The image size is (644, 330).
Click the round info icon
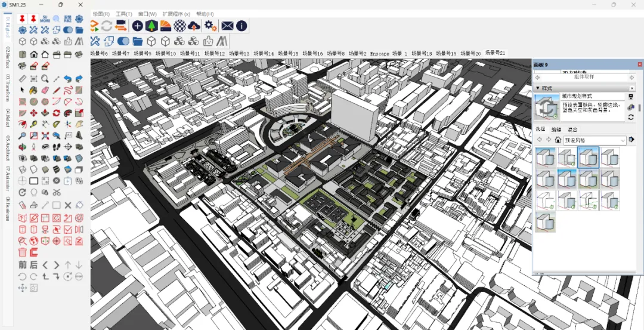point(241,26)
